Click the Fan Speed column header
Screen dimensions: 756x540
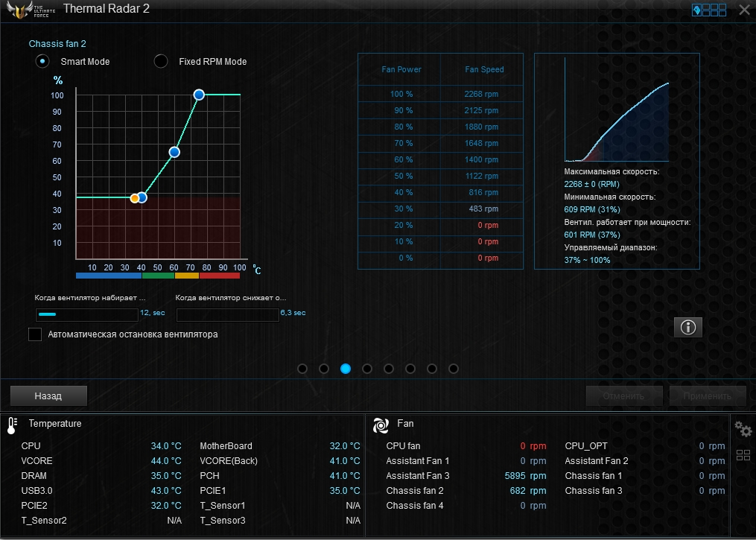coord(484,69)
